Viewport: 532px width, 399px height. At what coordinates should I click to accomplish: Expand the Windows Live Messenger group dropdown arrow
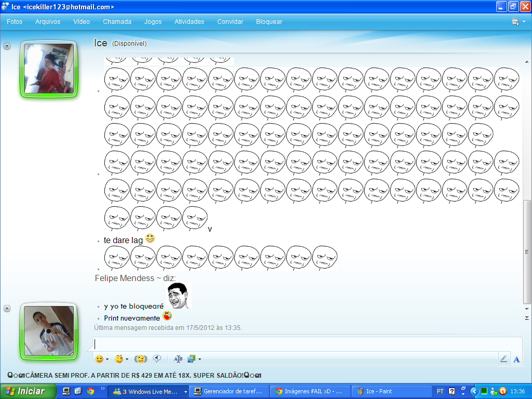pyautogui.click(x=185, y=392)
